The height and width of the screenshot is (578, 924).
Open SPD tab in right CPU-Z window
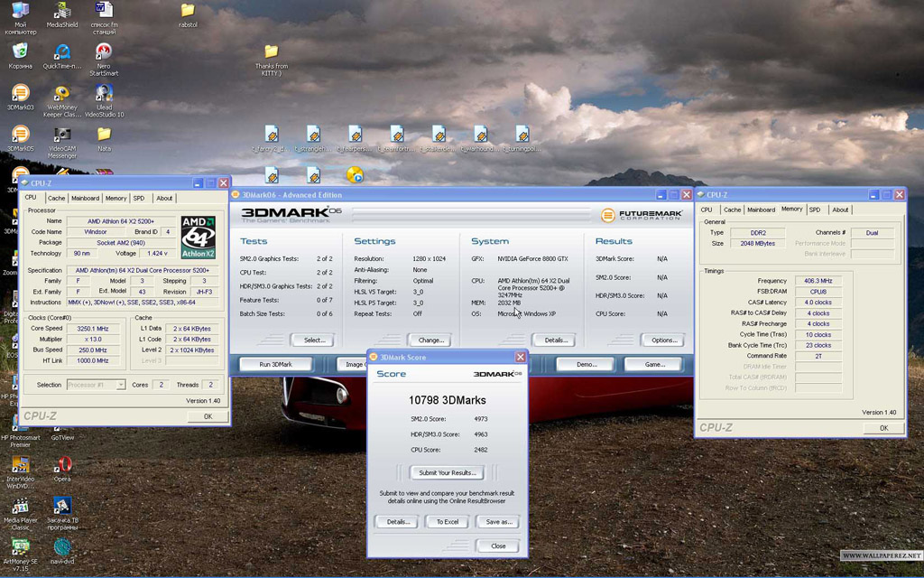[x=815, y=210]
